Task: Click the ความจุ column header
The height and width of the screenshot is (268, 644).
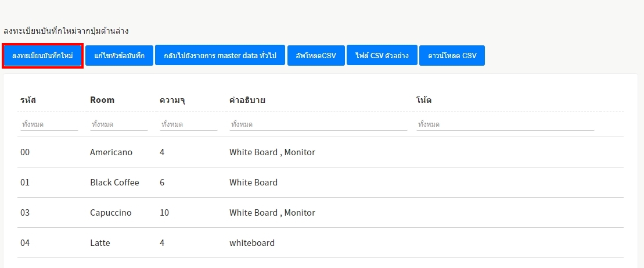Action: click(172, 100)
